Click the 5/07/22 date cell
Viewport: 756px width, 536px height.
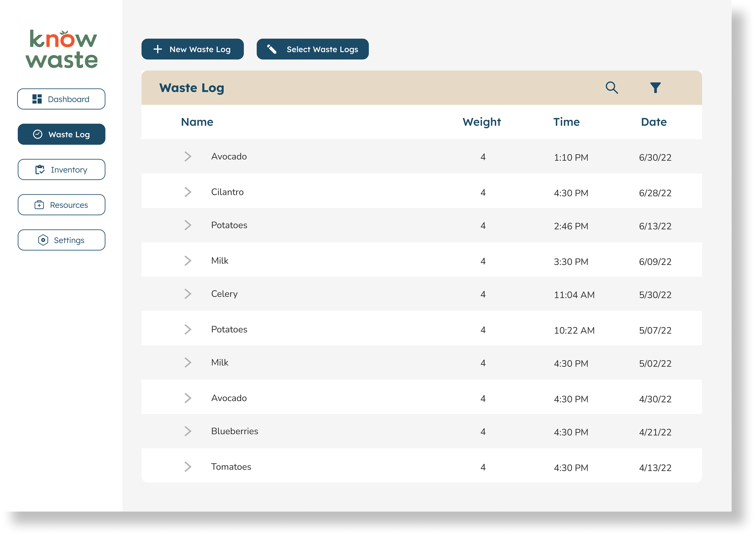[x=655, y=331]
